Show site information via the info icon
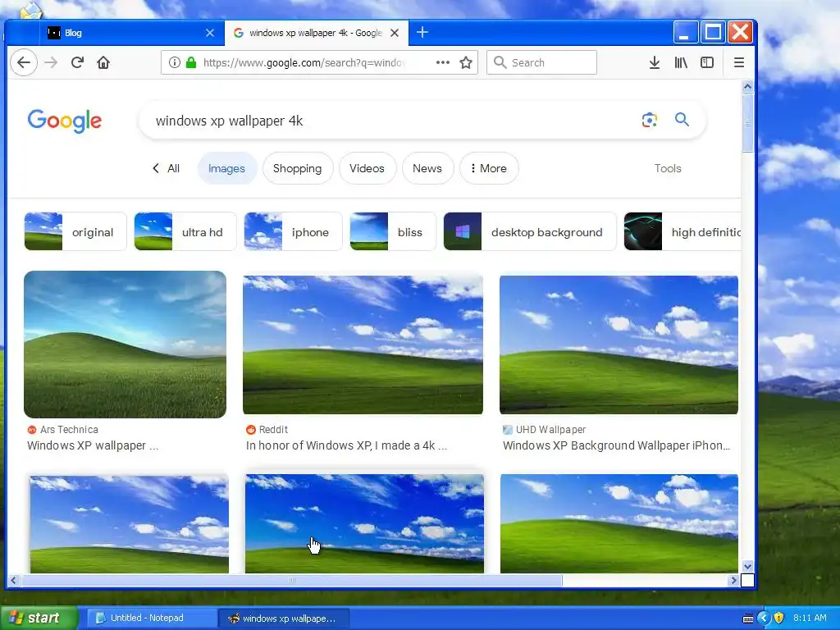Image resolution: width=840 pixels, height=630 pixels. (x=174, y=62)
